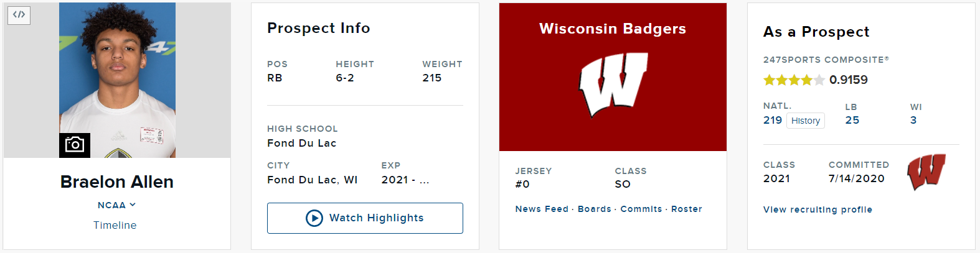Open the Boards link
This screenshot has height=253, width=980.
click(595, 209)
